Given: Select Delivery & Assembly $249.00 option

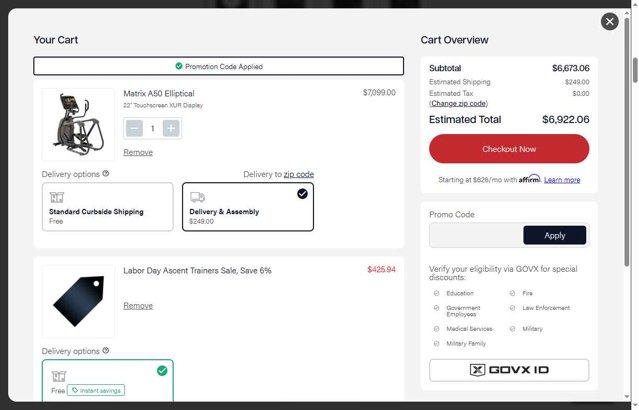Looking at the screenshot, I should (248, 207).
